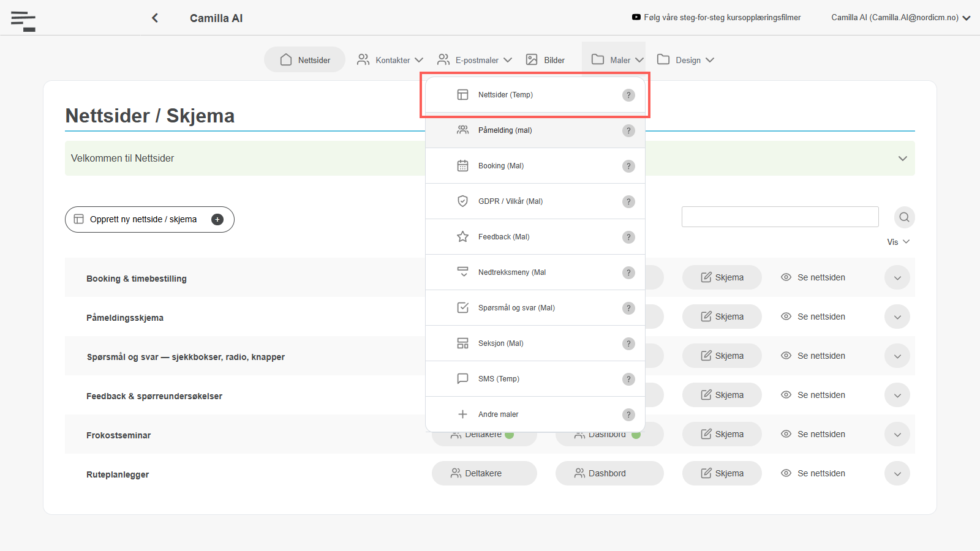Expand Ruteplanlegger row chevron

point(897,473)
